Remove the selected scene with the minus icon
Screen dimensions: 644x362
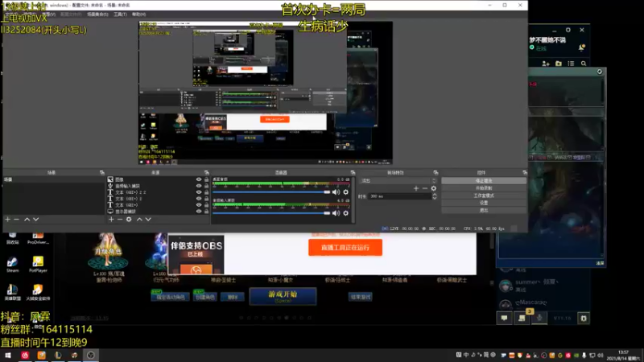(x=16, y=220)
